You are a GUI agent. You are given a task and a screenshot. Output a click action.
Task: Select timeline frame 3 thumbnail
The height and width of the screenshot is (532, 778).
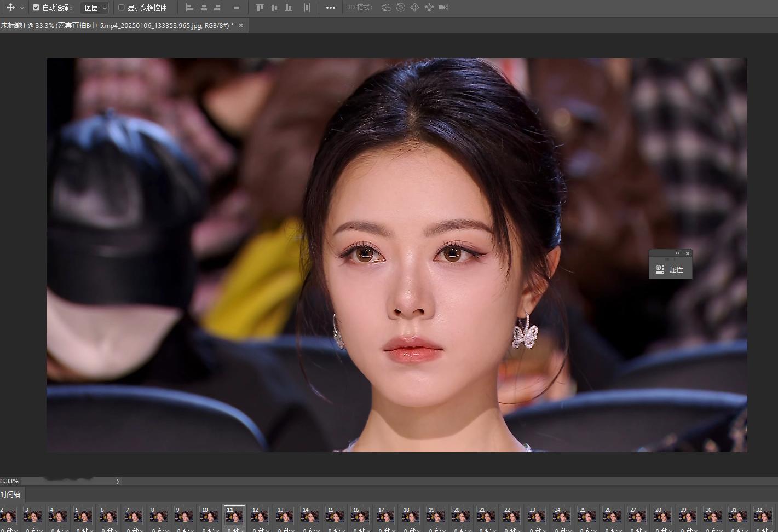coord(33,516)
